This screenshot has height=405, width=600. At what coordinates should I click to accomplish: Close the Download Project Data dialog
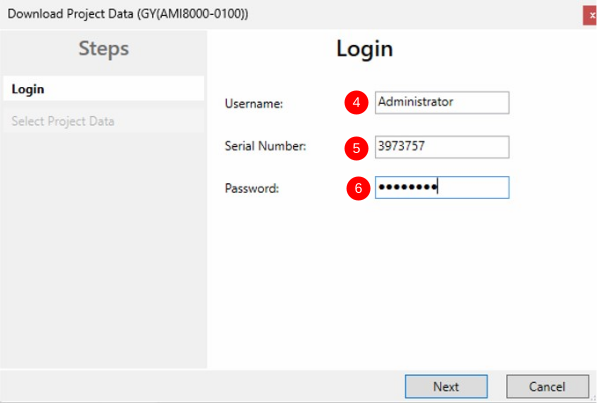coord(593,14)
